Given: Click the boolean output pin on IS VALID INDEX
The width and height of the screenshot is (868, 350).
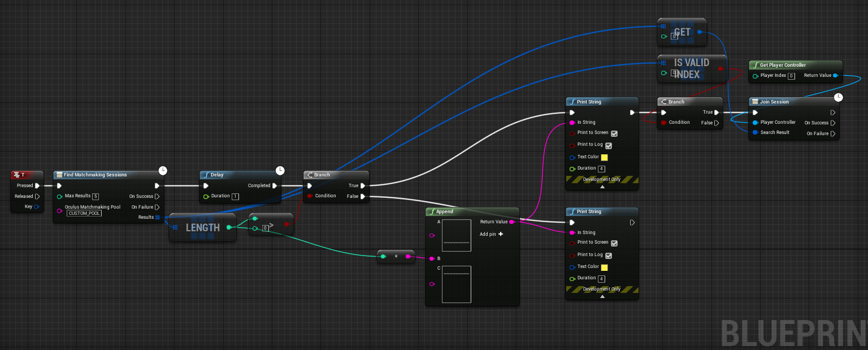Looking at the screenshot, I should point(719,68).
